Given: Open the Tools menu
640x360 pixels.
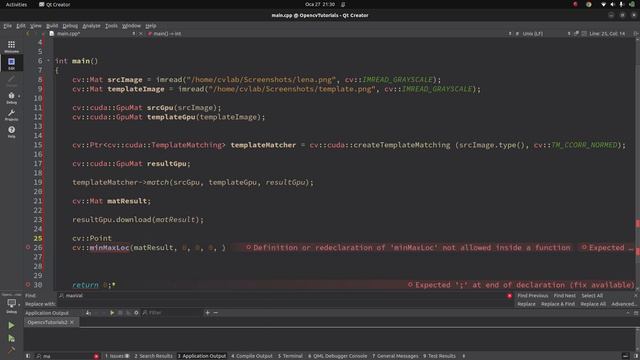Looking at the screenshot, I should pos(111,26).
